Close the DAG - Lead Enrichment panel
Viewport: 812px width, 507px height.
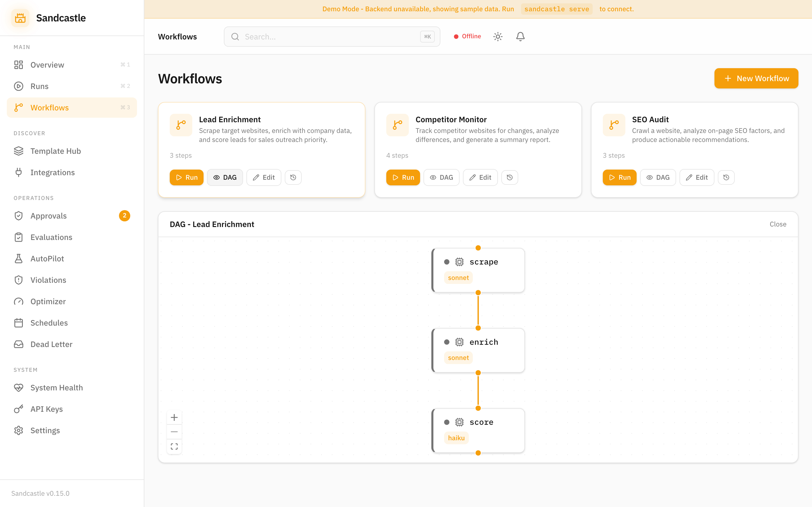tap(777, 224)
